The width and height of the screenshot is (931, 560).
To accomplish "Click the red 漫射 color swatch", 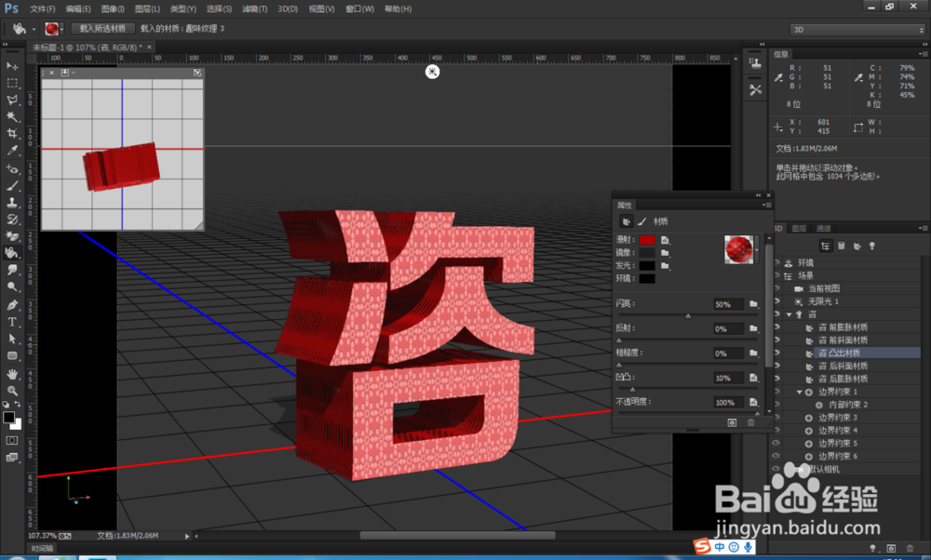I will tap(647, 240).
